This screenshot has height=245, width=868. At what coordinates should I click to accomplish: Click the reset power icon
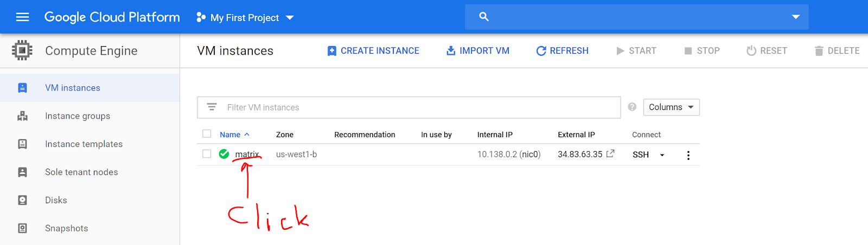click(751, 51)
